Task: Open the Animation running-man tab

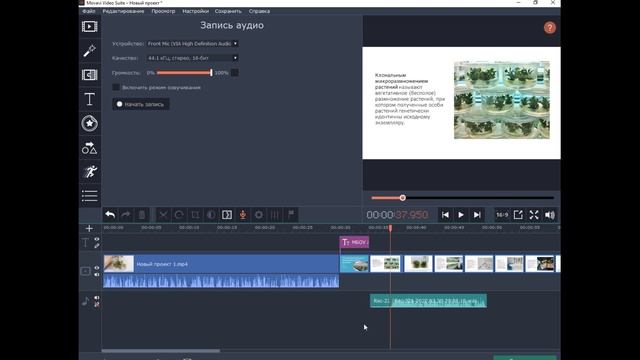Action: coord(89,172)
